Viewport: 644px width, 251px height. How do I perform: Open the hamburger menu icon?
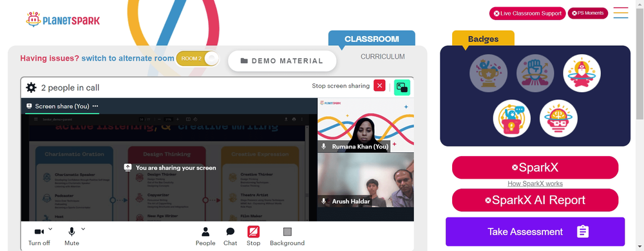621,13
